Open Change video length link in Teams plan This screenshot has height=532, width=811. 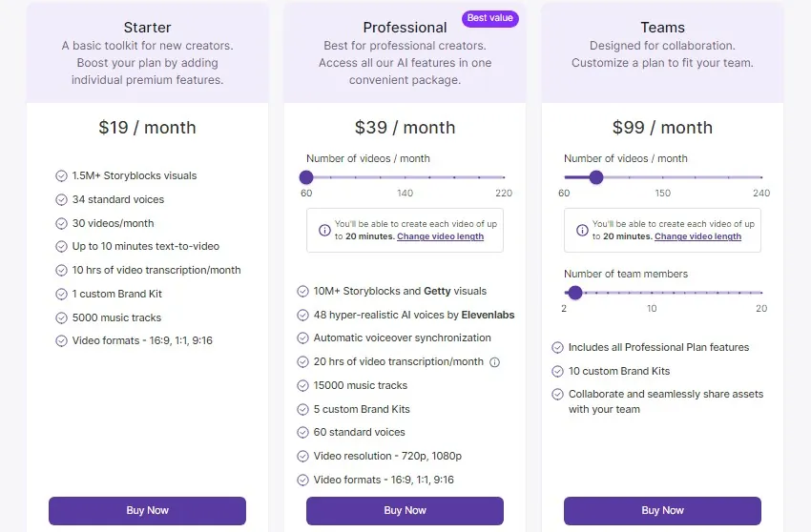point(697,236)
